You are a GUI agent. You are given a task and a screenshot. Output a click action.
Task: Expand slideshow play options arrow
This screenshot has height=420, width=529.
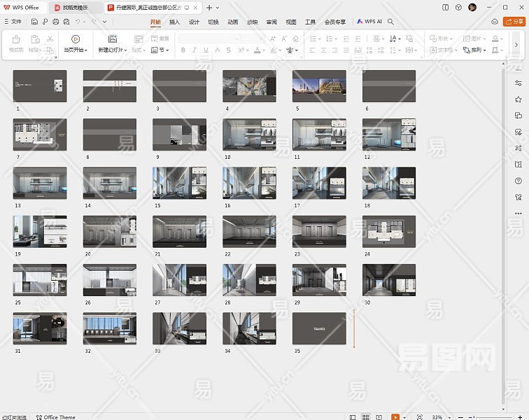coord(405,416)
